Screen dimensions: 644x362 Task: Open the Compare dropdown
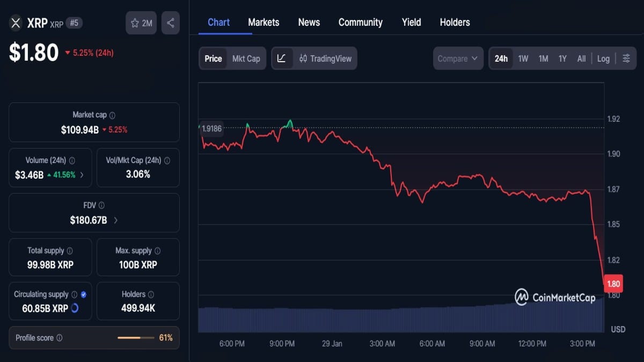tap(458, 58)
